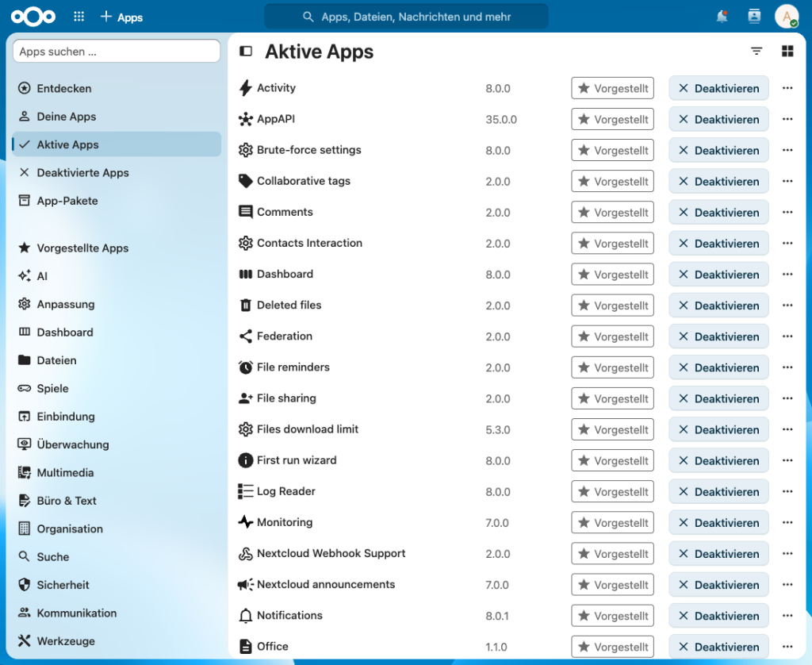
Task: Deactivate the Monitoring app
Action: 718,522
